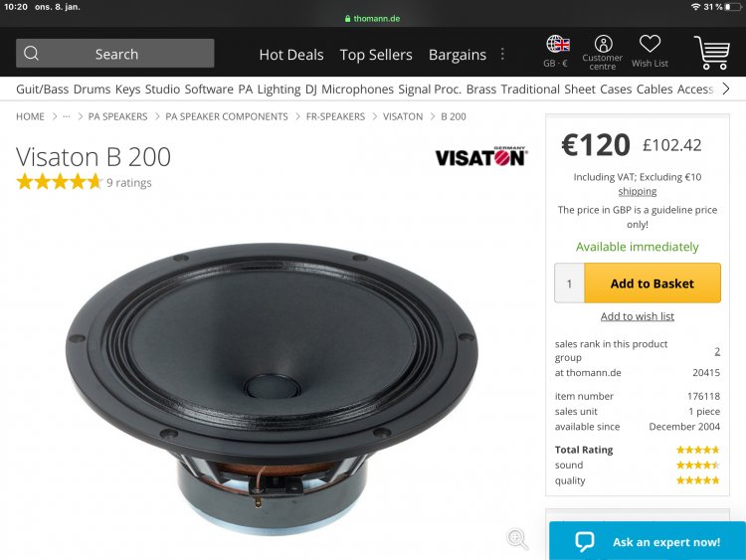Open the three-dot more menu

tap(503, 55)
